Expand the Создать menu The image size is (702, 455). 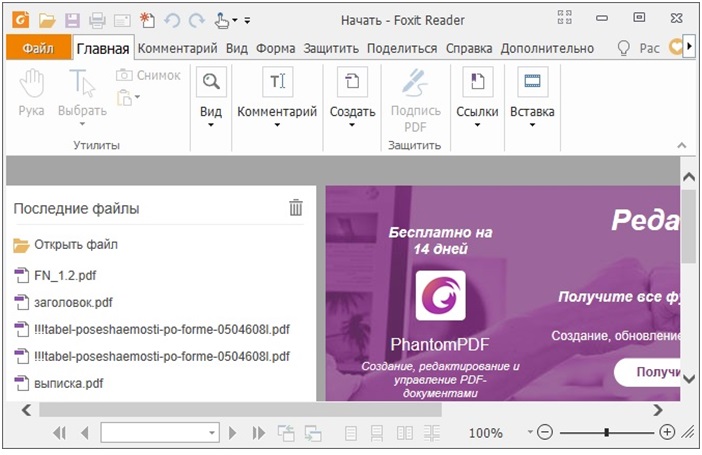point(352,97)
